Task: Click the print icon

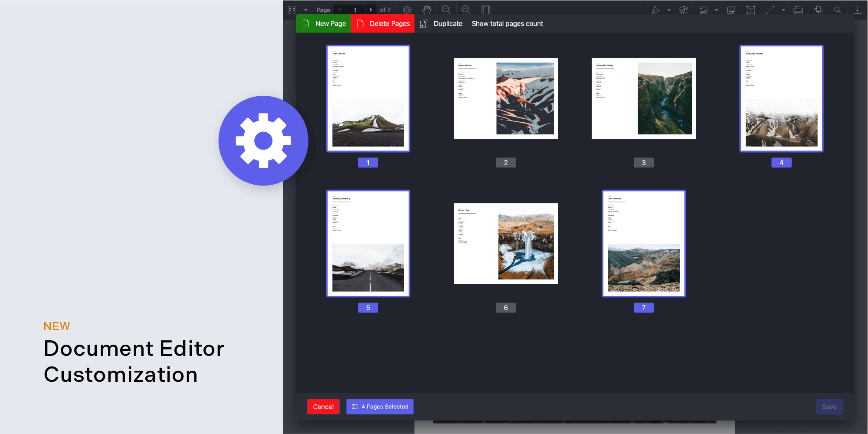Action: click(x=799, y=9)
